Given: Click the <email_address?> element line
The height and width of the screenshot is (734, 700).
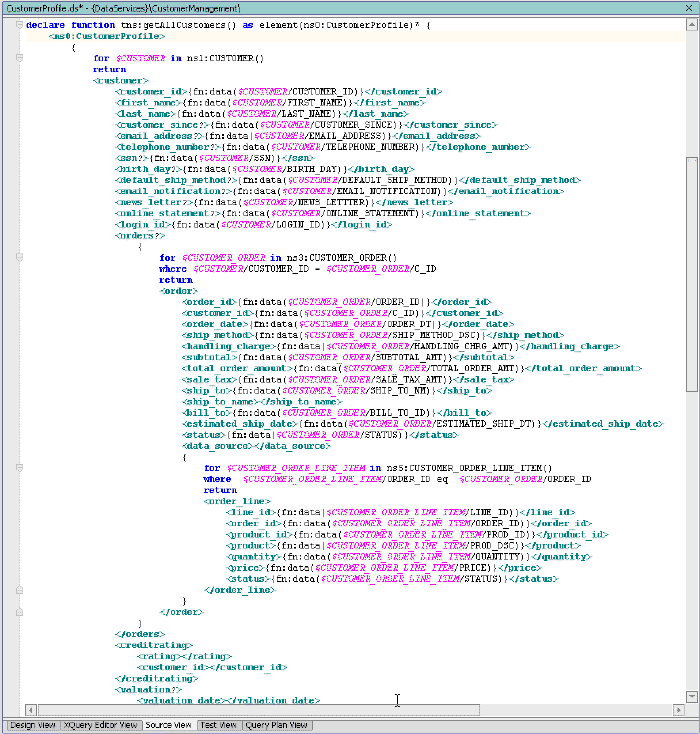Looking at the screenshot, I should click(x=298, y=136).
